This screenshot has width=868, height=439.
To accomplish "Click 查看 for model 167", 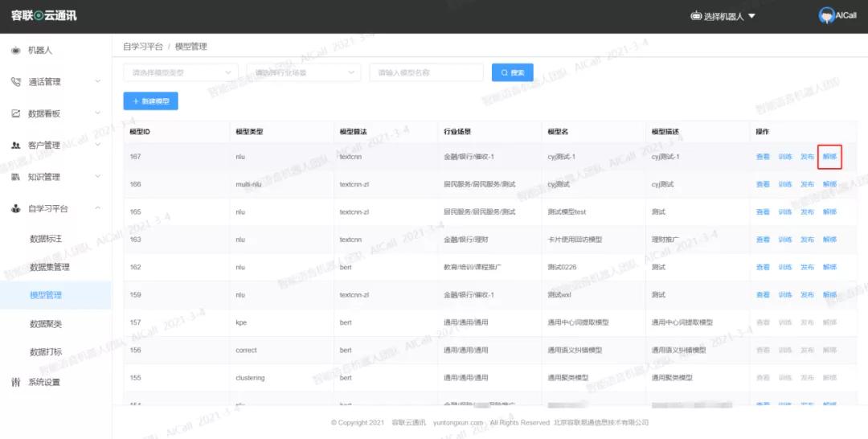I will (763, 157).
